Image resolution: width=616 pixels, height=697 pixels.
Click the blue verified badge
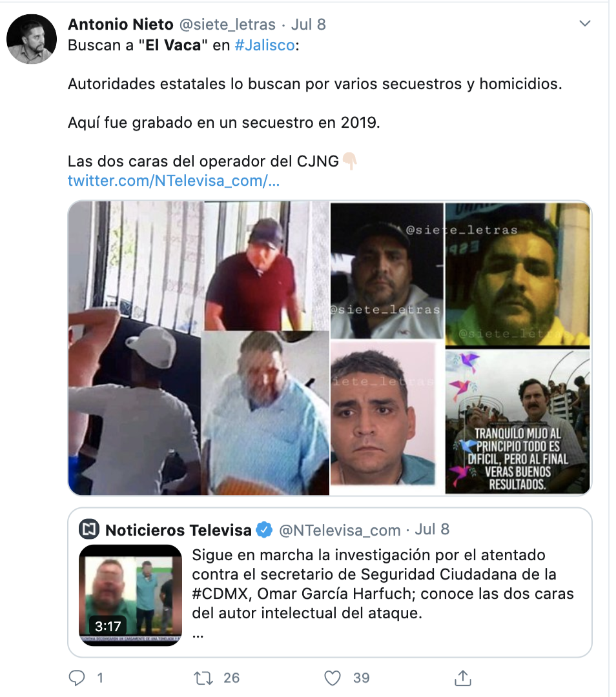tap(265, 529)
